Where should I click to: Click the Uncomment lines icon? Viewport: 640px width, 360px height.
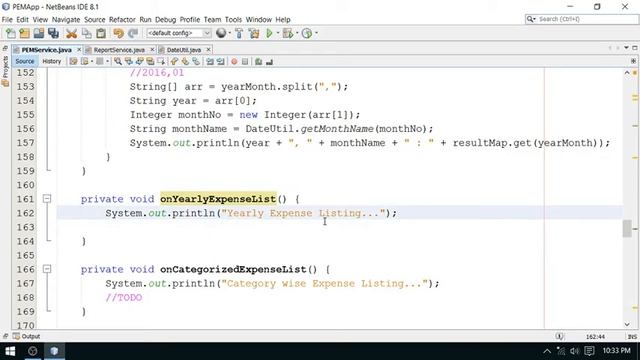[x=269, y=62]
